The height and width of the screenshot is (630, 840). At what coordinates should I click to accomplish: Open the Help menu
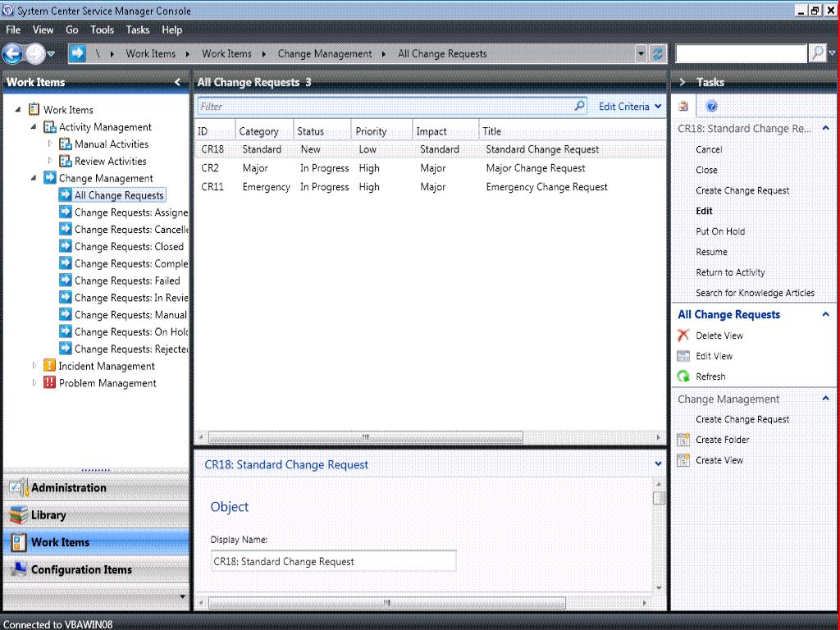pos(172,30)
